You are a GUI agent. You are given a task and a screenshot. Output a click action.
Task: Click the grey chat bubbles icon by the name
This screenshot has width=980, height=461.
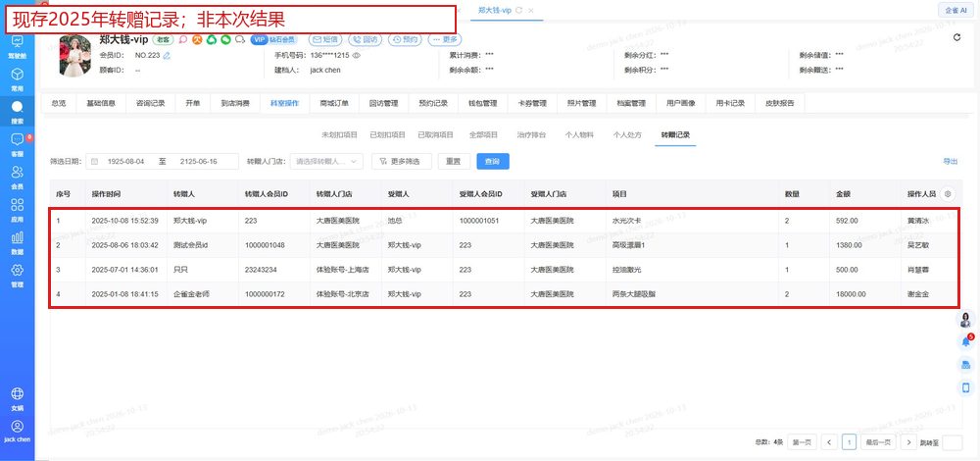click(240, 39)
